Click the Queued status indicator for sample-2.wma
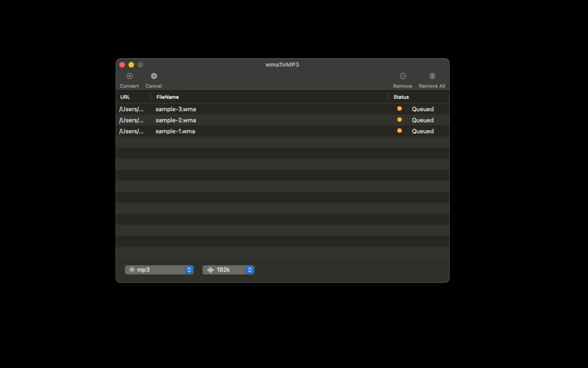588x368 pixels. click(423, 120)
